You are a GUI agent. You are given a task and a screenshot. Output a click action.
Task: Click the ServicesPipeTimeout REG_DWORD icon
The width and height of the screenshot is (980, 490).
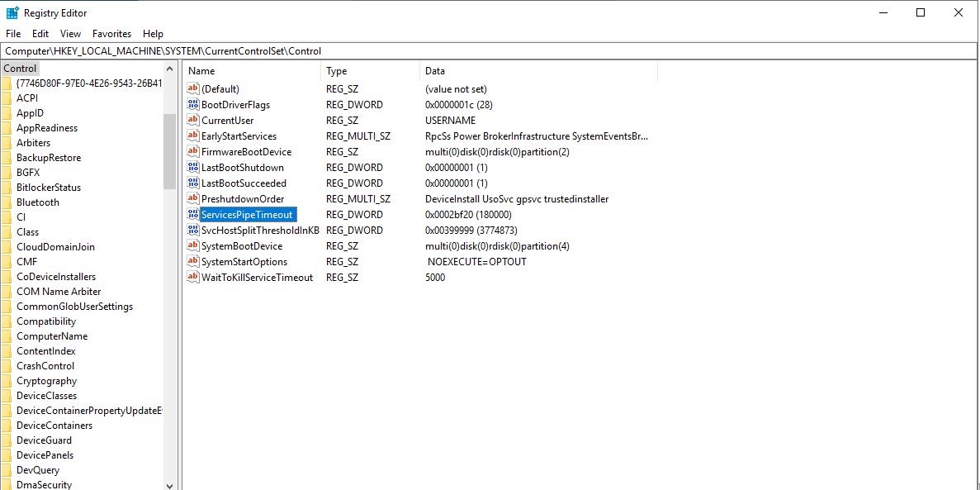pyautogui.click(x=193, y=214)
